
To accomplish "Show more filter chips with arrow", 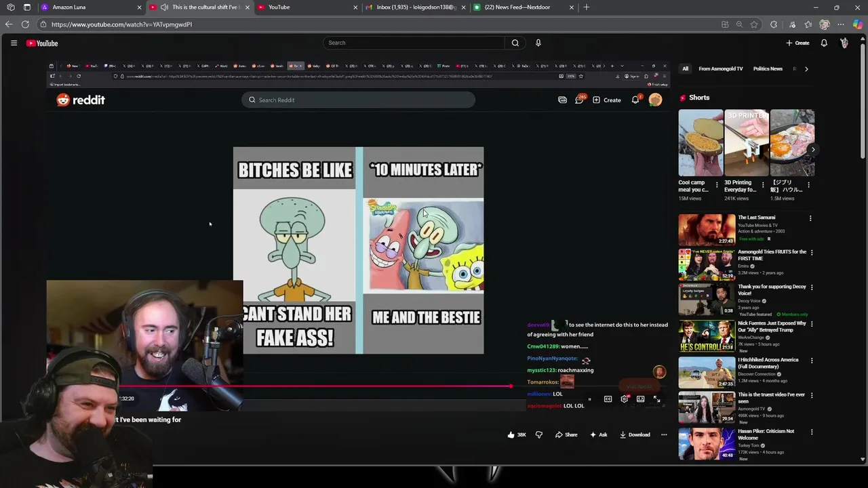I will [x=806, y=68].
